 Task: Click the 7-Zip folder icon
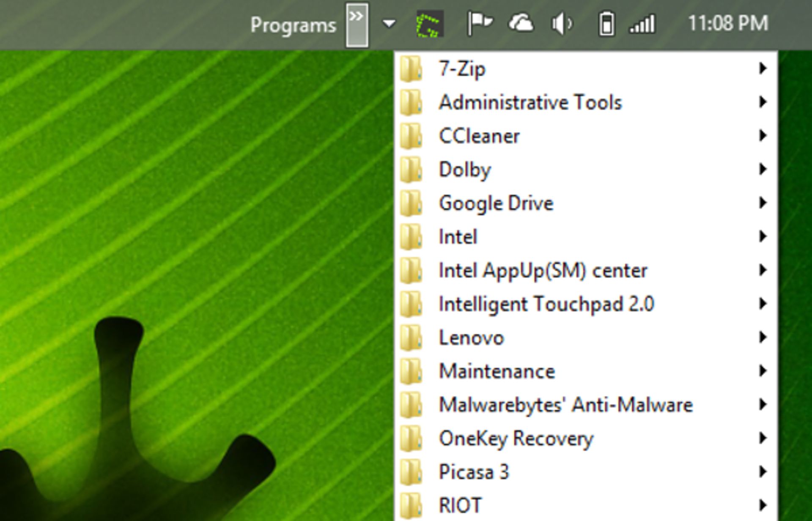pos(411,68)
